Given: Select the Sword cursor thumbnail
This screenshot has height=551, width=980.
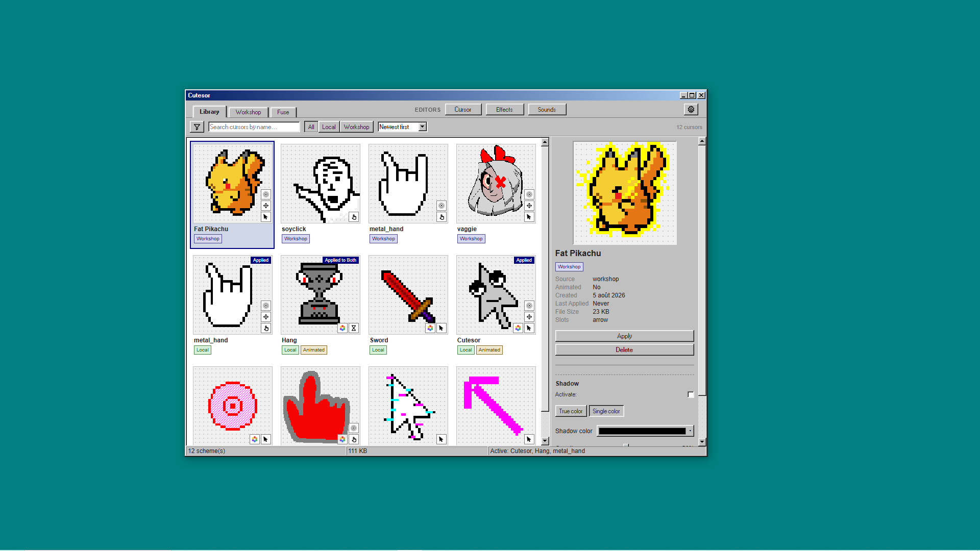Looking at the screenshot, I should coord(408,295).
